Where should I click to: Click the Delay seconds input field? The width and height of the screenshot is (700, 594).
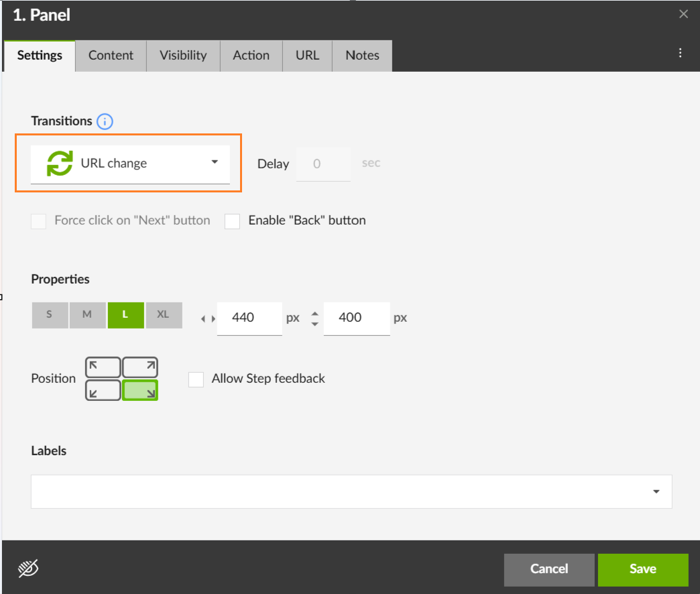pyautogui.click(x=323, y=164)
